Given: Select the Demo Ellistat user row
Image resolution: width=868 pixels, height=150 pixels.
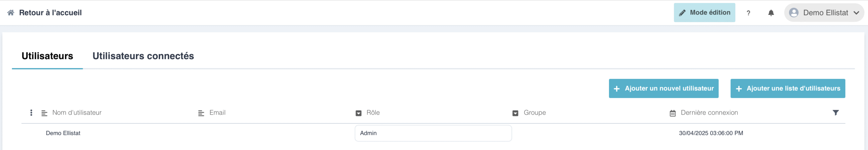Looking at the screenshot, I should 433,133.
